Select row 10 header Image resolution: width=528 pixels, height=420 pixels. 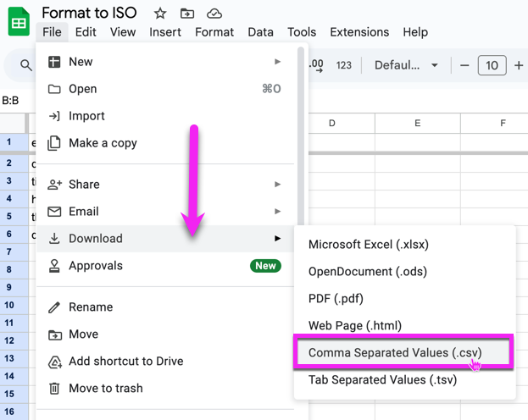(x=14, y=305)
